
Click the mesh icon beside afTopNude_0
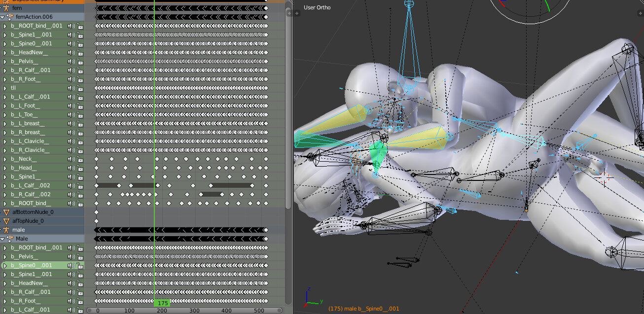pyautogui.click(x=6, y=221)
